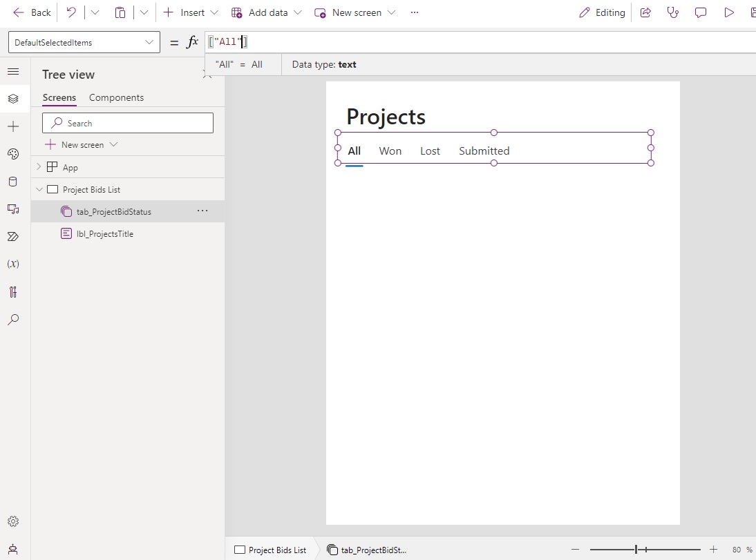Open the Variables (x) pane
This screenshot has width=756, height=560.
pyautogui.click(x=14, y=263)
